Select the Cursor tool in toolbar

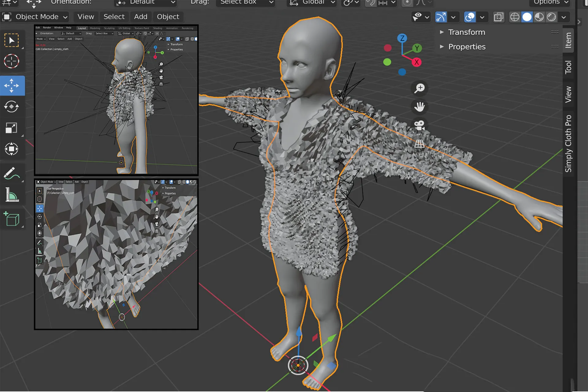(12, 61)
